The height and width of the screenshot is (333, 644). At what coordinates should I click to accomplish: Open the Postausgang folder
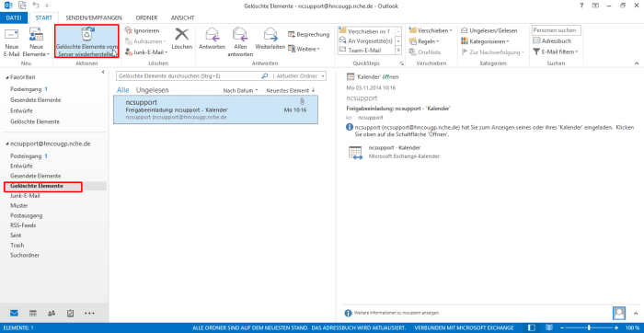(x=27, y=215)
